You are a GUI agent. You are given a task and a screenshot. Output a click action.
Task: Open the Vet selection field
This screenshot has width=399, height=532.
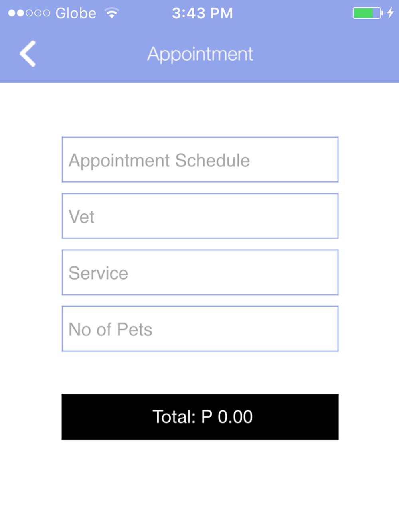pyautogui.click(x=200, y=216)
